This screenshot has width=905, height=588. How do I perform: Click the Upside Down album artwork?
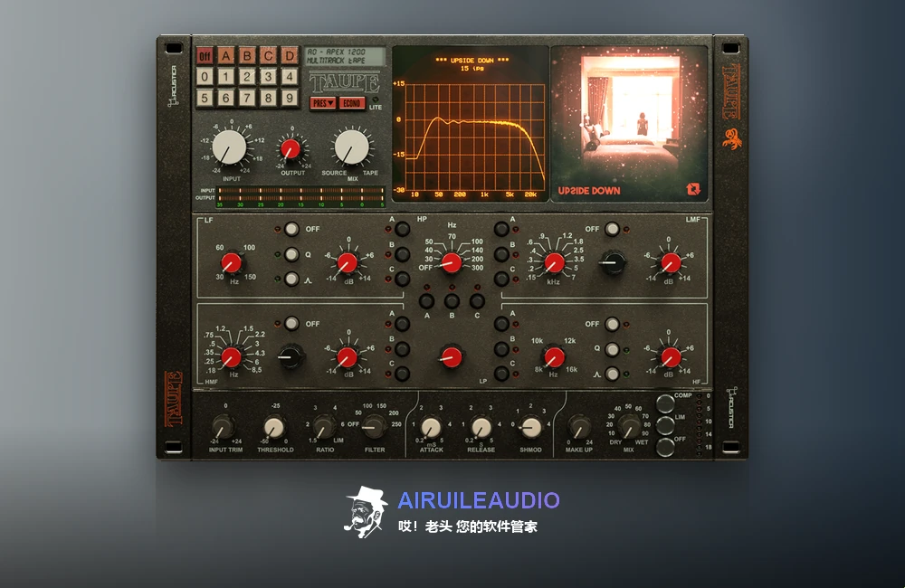click(629, 124)
